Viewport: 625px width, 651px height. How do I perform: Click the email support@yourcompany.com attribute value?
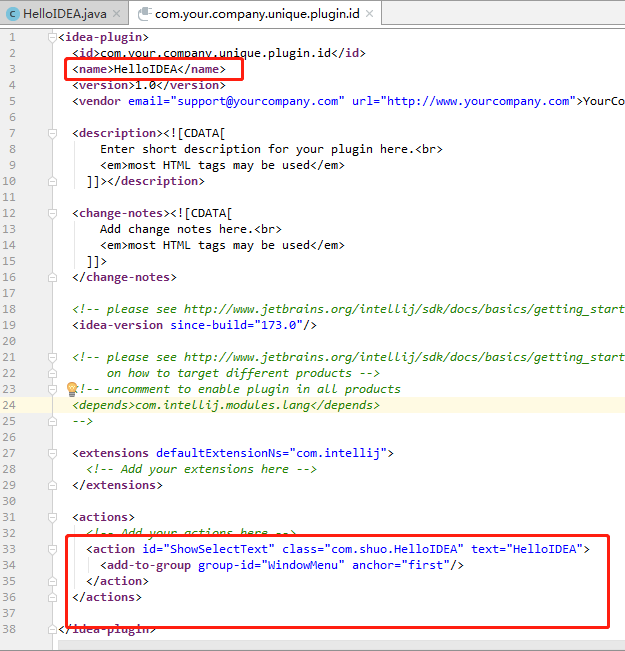[257, 101]
